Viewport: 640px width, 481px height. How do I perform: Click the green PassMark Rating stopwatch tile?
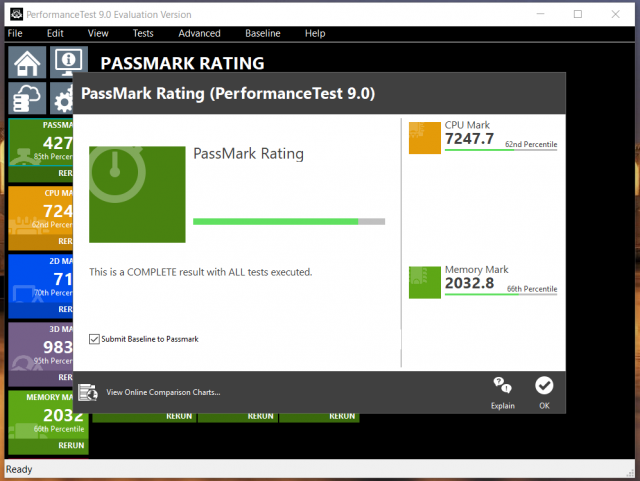137,194
